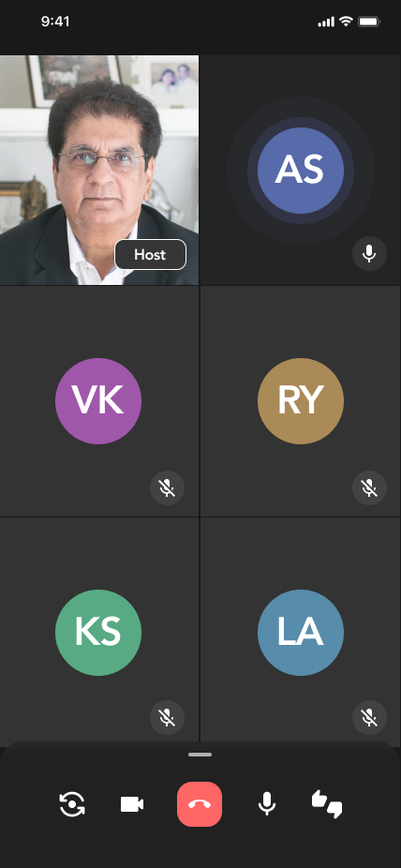The width and height of the screenshot is (401, 868).
Task: Expand the bottom control sheet handle
Action: pyautogui.click(x=200, y=755)
